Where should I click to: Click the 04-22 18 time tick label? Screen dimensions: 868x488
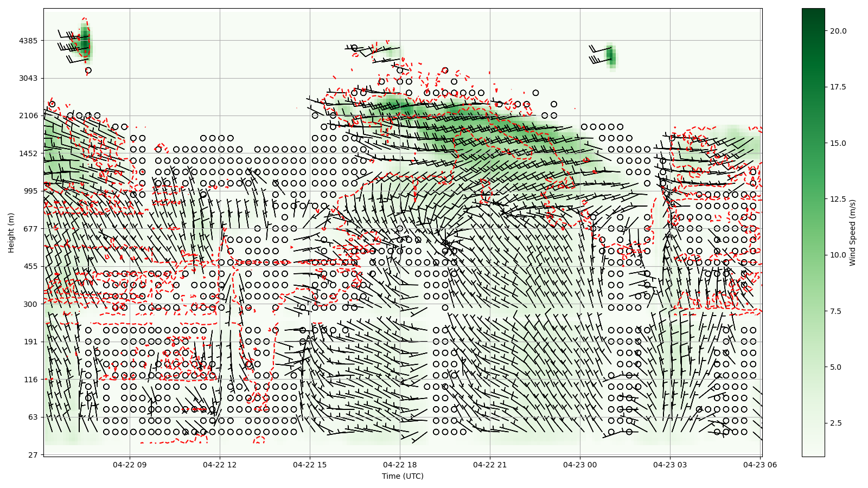(x=400, y=464)
